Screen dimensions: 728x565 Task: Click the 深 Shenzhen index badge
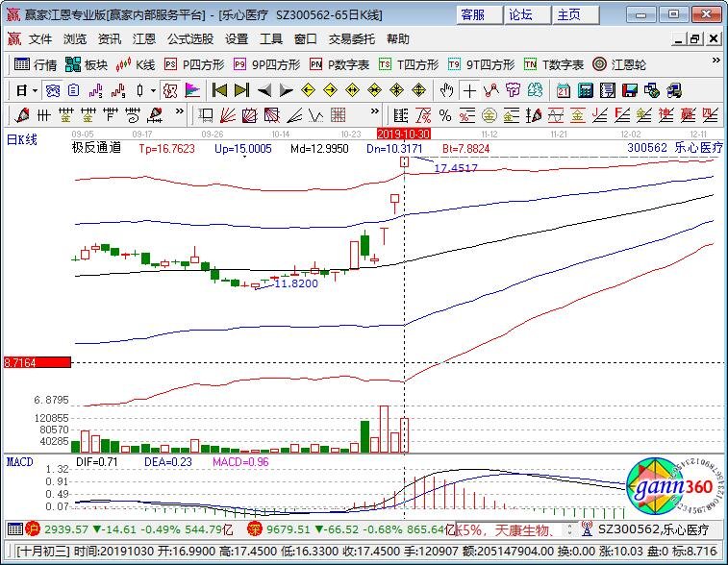[255, 528]
